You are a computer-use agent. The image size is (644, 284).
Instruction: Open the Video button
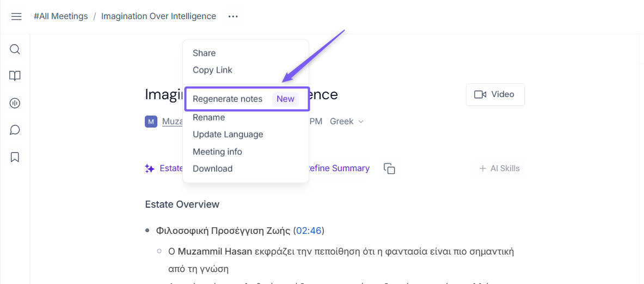[495, 94]
